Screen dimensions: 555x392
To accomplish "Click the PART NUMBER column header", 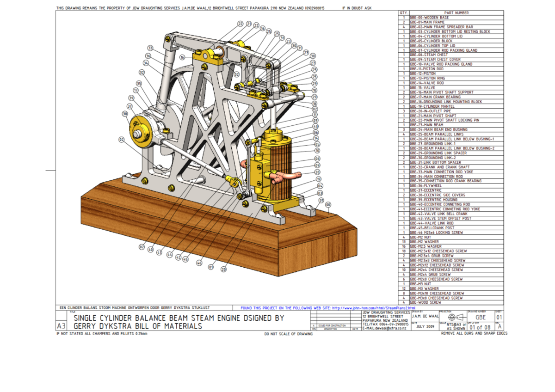I will pyautogui.click(x=456, y=13).
